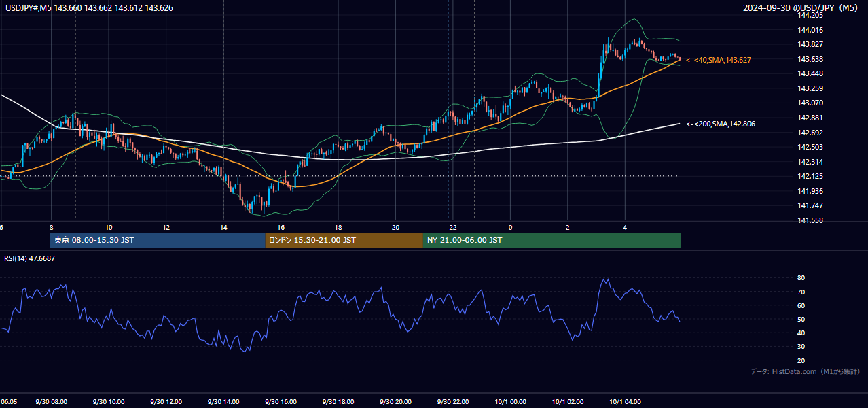Select the NY 21:00-06:00 JST session bar
This screenshot has height=408, width=868.
point(552,240)
